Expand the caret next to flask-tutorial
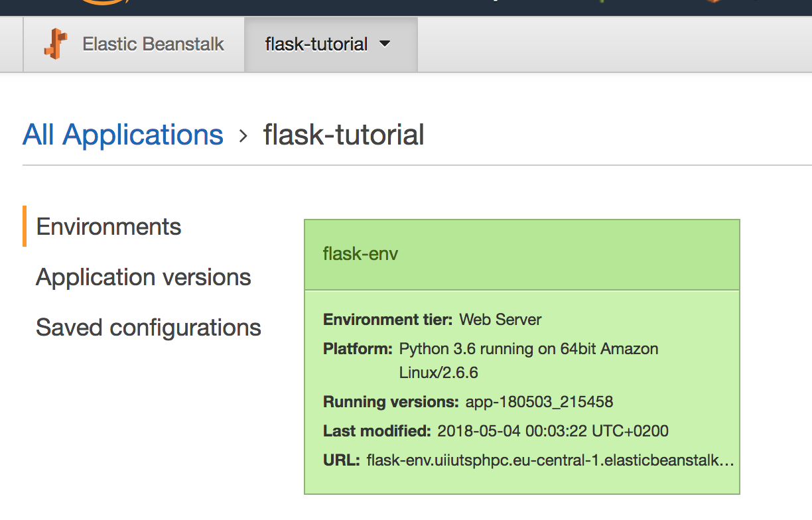812x520 pixels. click(384, 44)
